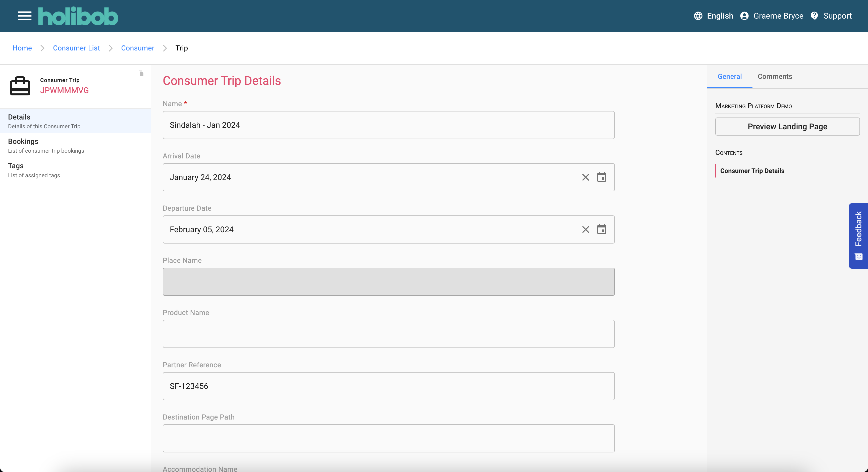Switch to the Comments tab
Image resolution: width=868 pixels, height=472 pixels.
[x=775, y=77]
